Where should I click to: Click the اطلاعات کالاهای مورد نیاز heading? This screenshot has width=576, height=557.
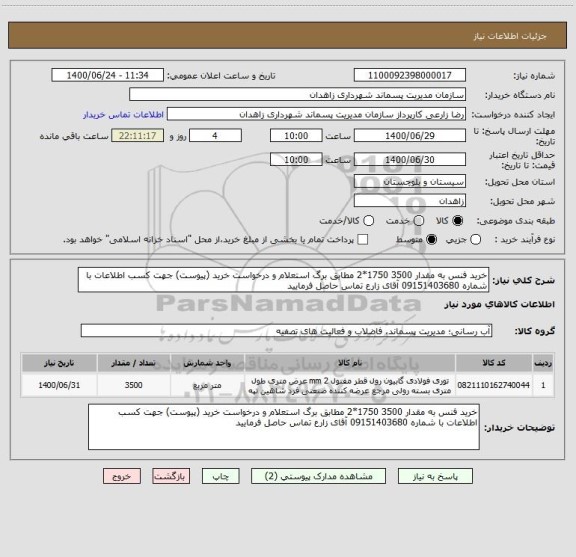(x=500, y=304)
